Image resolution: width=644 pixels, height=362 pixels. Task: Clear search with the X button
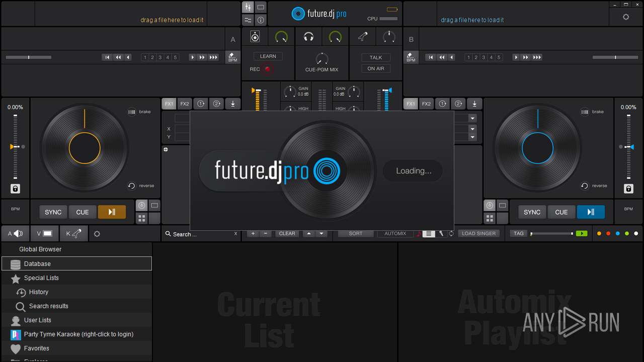coord(235,234)
